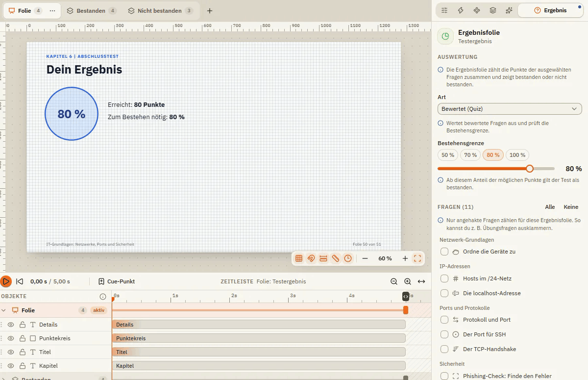Viewport: 588px width, 380px height.
Task: Unlock or lock the Punktekreis object
Action: coord(22,338)
